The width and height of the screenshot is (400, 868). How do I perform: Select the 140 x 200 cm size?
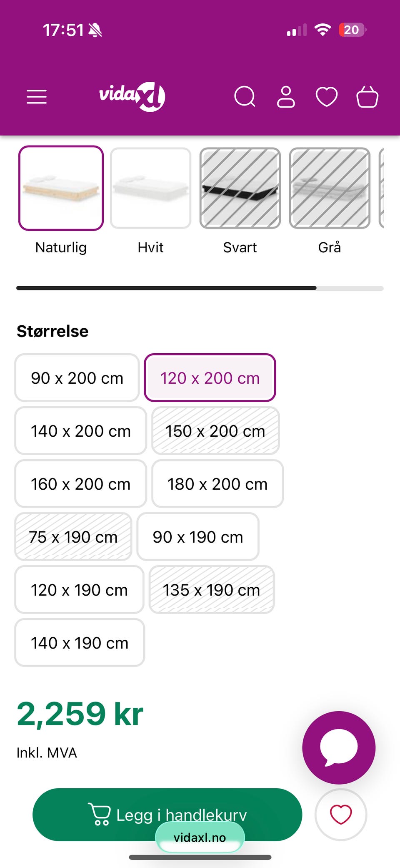[x=81, y=431]
